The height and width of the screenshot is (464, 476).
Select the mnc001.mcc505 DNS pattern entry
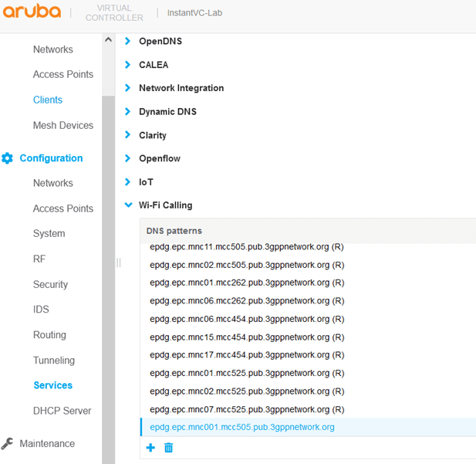[242, 427]
